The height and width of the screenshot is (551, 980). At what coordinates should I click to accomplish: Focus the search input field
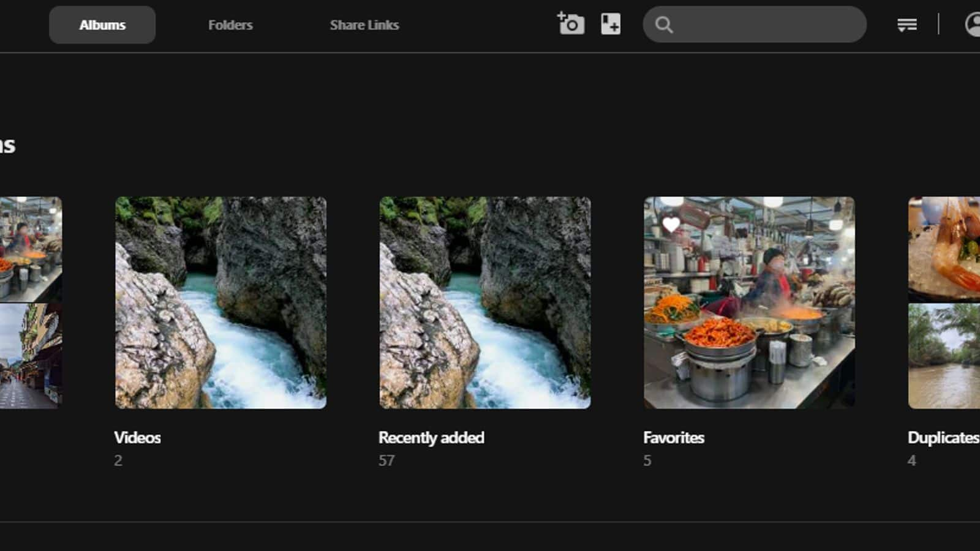[755, 24]
